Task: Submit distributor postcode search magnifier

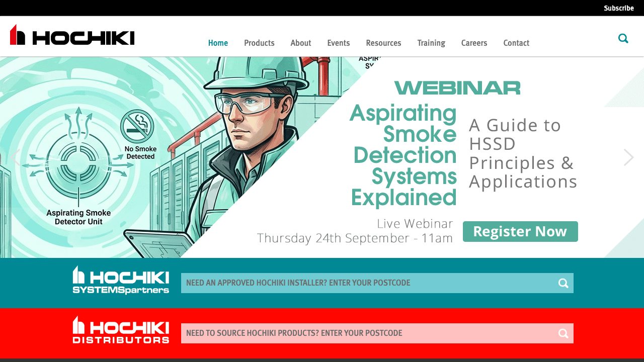Action: point(563,333)
